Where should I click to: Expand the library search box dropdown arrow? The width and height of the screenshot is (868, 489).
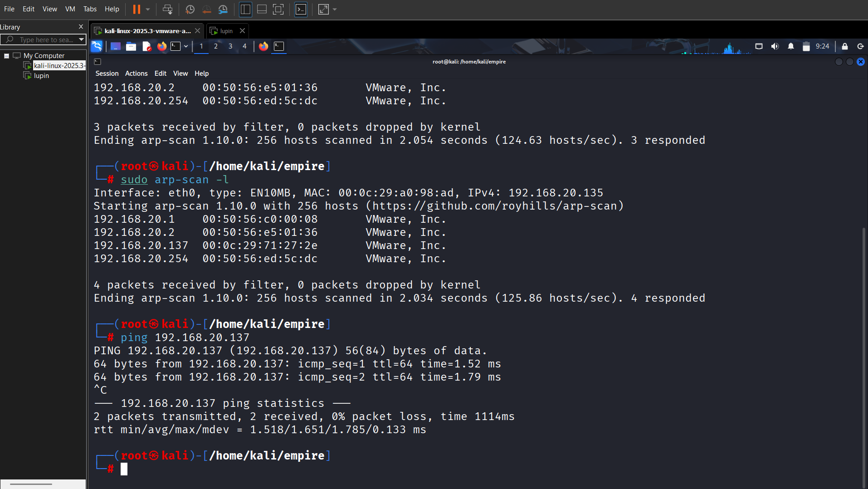click(x=81, y=39)
